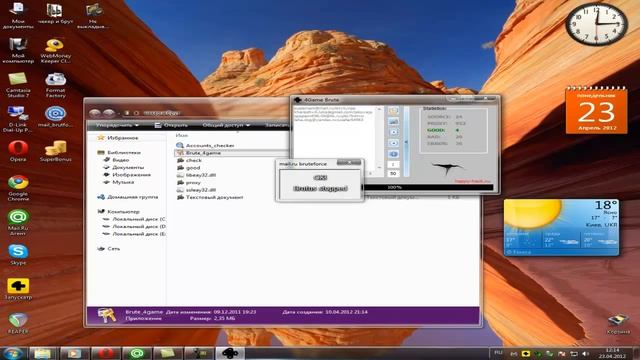Screen dimensions: 640x360
Task: Click the Forward button in Explorer
Action: (108, 113)
